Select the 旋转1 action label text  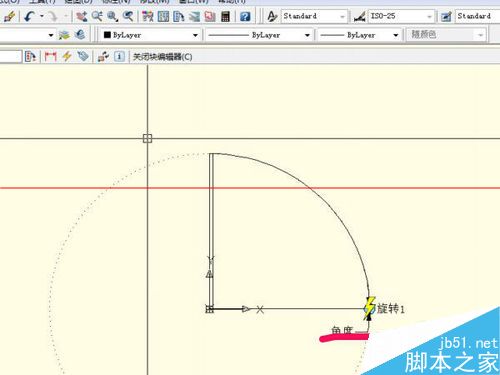(391, 309)
